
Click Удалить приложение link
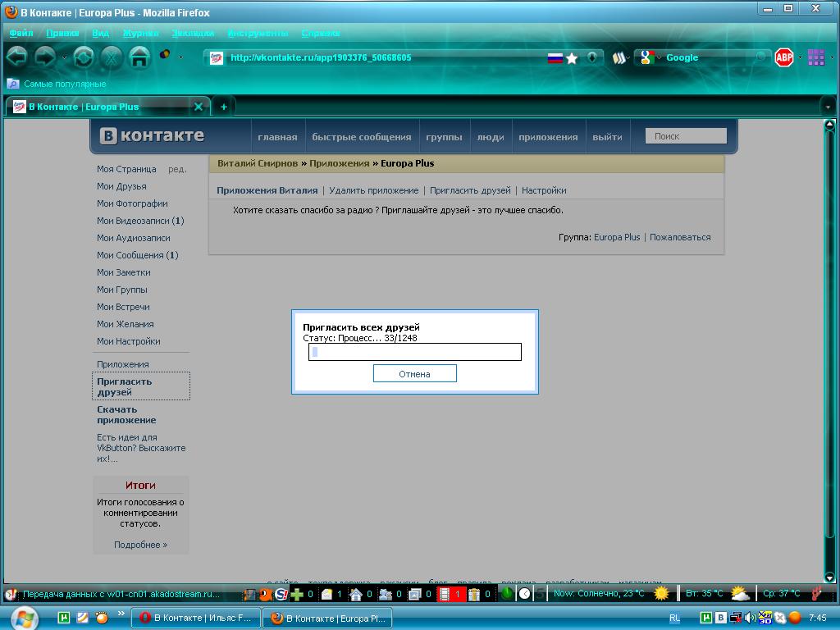[374, 190]
